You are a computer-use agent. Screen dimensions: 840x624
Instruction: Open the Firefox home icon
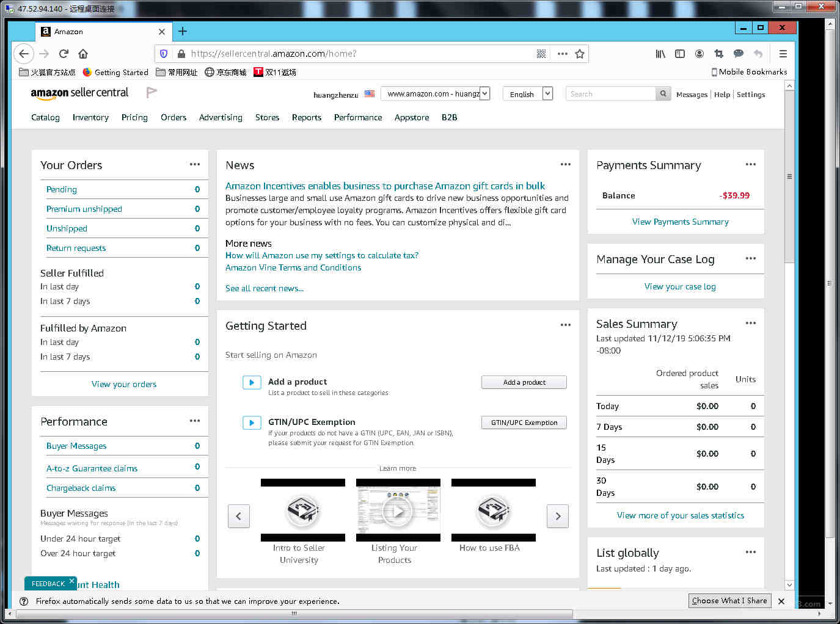point(83,54)
